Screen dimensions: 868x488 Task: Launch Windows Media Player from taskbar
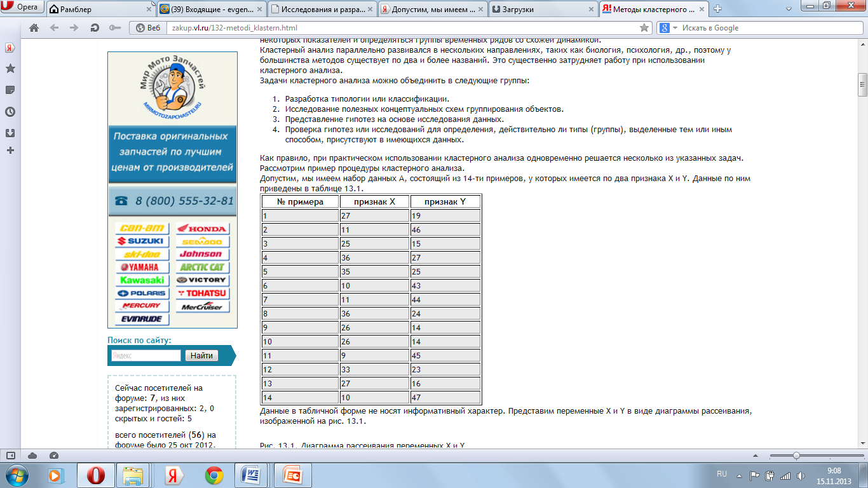point(55,475)
